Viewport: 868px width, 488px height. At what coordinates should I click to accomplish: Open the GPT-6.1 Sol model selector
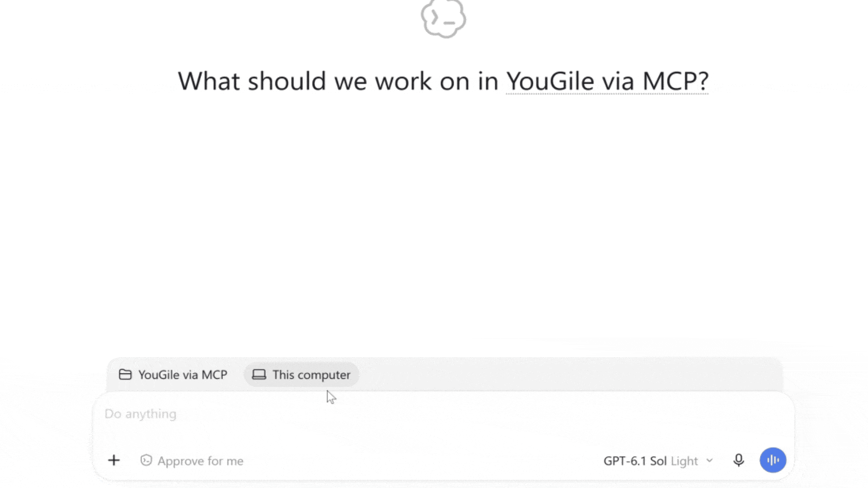pos(658,461)
